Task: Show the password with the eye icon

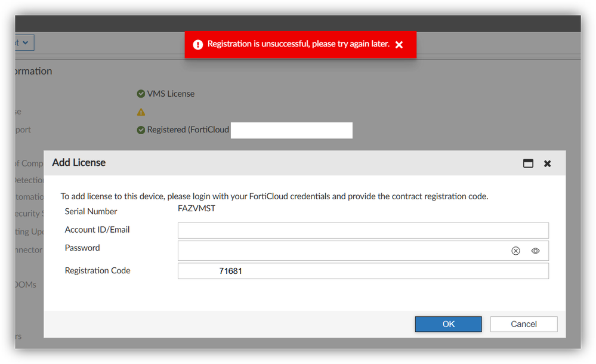Action: (535, 251)
